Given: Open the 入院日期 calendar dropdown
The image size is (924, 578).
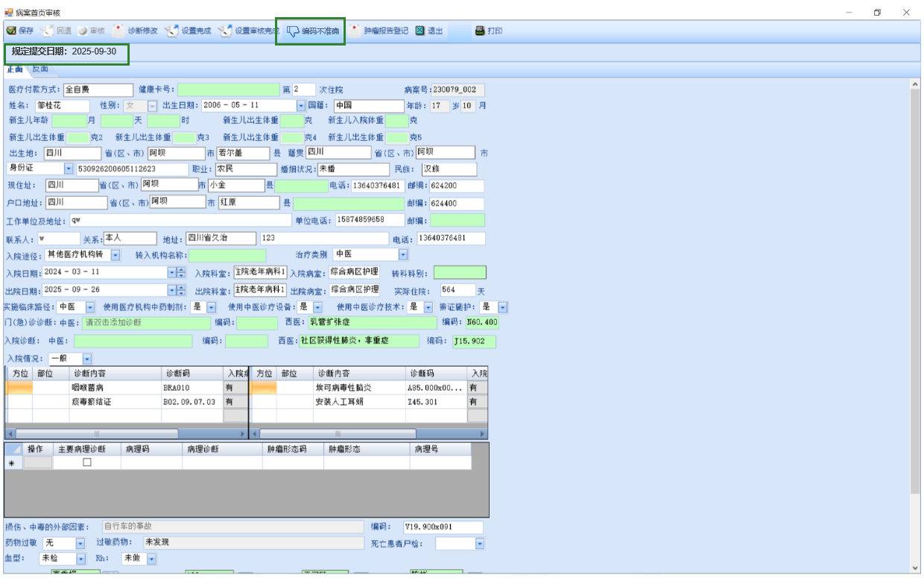Looking at the screenshot, I should (x=171, y=273).
